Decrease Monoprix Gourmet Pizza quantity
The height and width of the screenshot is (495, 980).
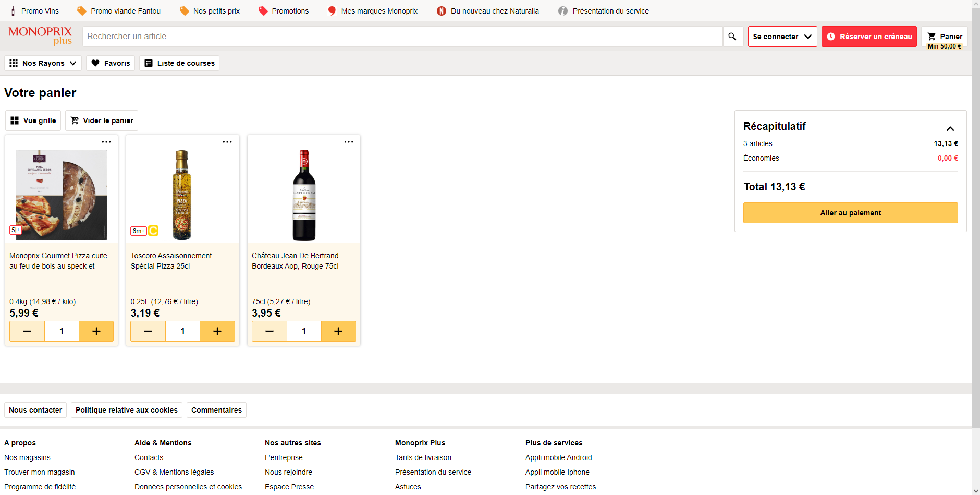27,331
